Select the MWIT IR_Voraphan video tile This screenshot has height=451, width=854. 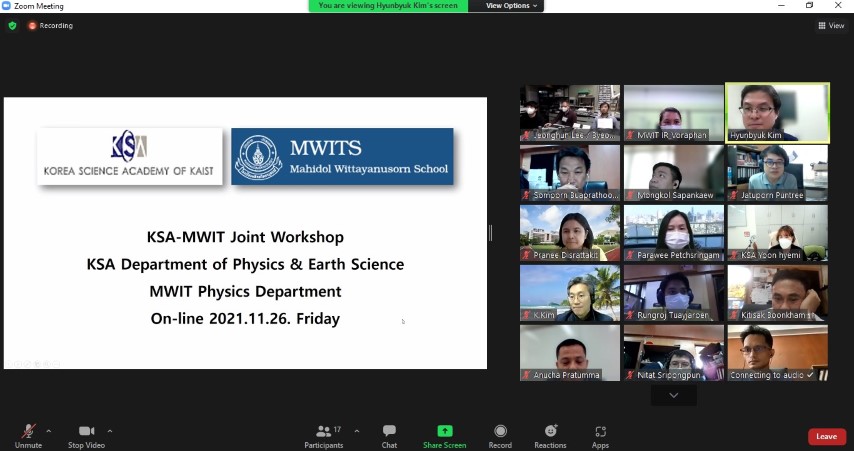pos(674,113)
